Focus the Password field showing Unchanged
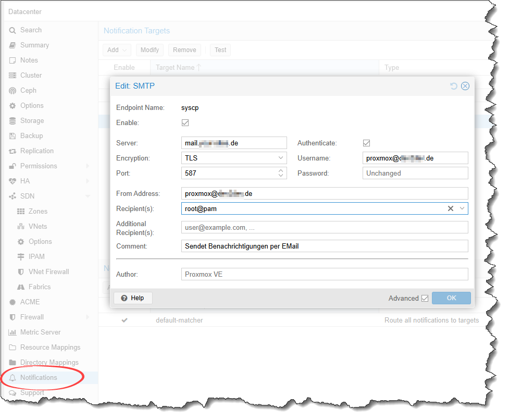The height and width of the screenshot is (420, 509). (x=415, y=174)
